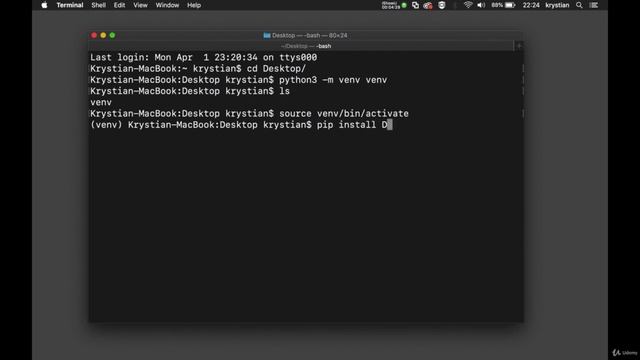Screen dimensions: 640x360
Task: Select the ~/Desktop — -bash tab
Action: pyautogui.click(x=306, y=46)
